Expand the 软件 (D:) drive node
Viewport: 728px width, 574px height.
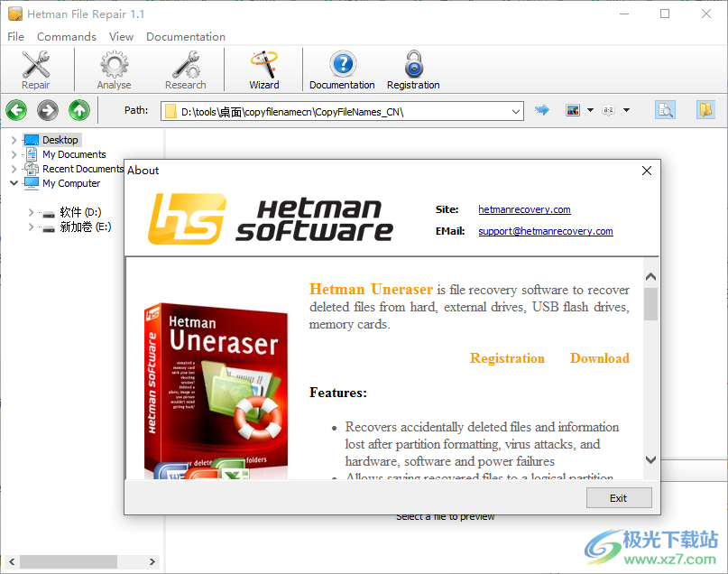pyautogui.click(x=31, y=212)
